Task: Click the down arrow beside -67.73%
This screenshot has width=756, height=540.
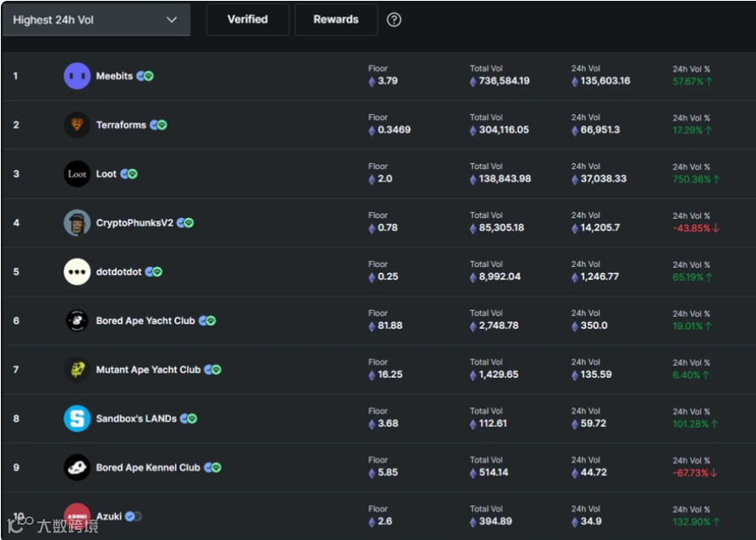Action: pos(714,472)
